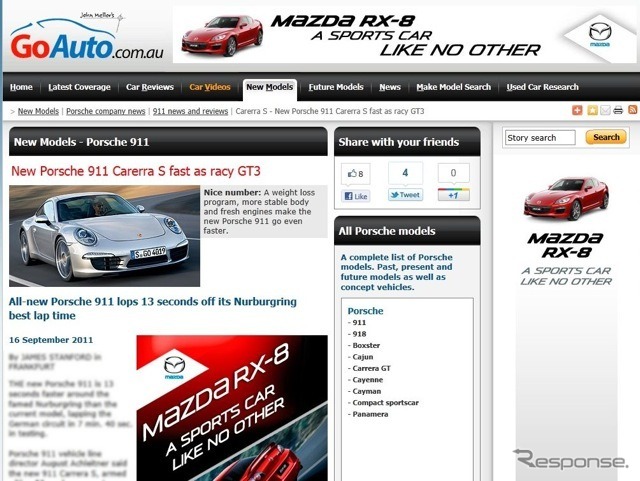640x481 pixels.
Task: Click the New Models breadcrumb link
Action: click(38, 111)
